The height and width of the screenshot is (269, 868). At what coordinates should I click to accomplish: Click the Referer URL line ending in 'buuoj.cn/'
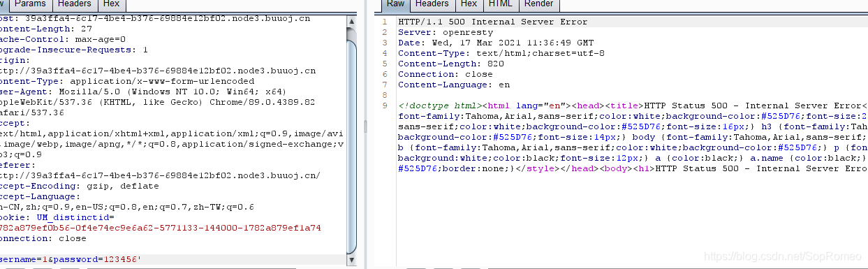[161, 175]
